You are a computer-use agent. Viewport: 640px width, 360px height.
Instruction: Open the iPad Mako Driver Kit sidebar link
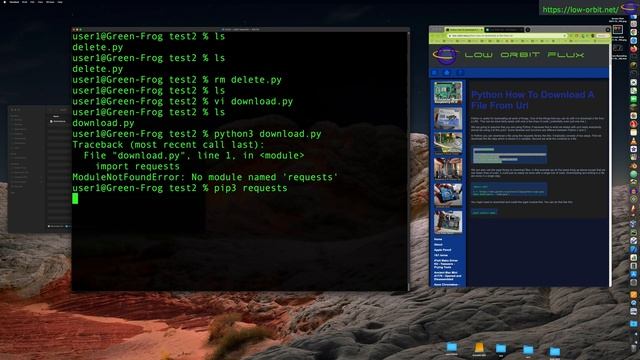(x=446, y=264)
